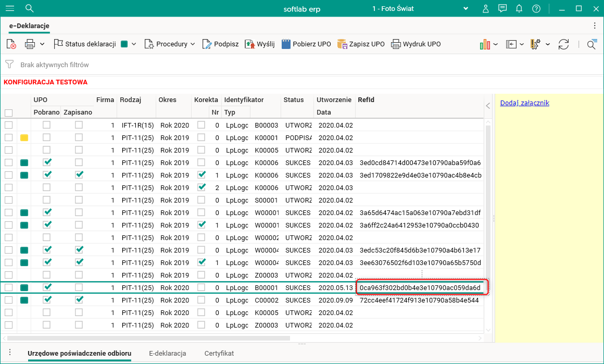Click the Dodaj załącznik link
Screen dimensions: 604x364
tap(524, 103)
